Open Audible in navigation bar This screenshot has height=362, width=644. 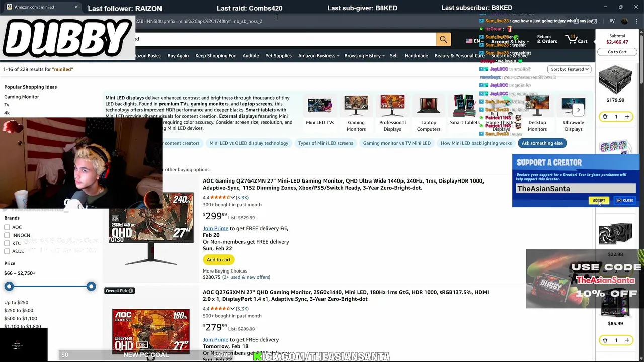point(250,56)
